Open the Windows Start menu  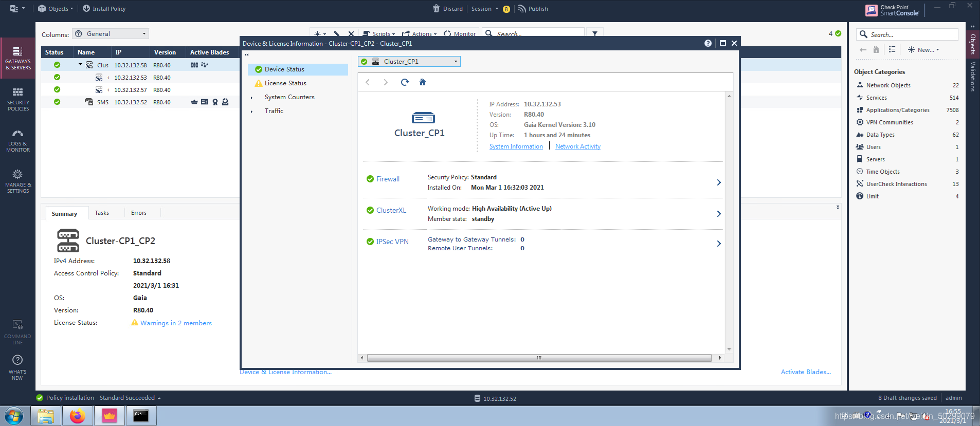point(14,416)
